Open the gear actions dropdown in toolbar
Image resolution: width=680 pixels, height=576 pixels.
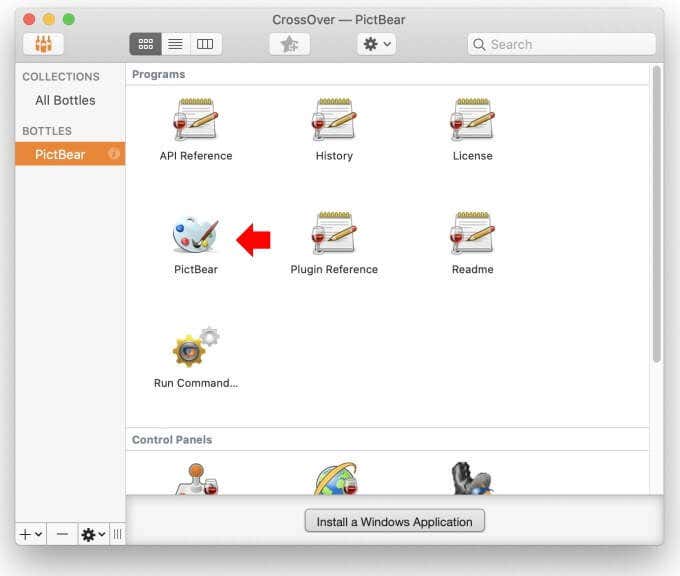coord(376,44)
